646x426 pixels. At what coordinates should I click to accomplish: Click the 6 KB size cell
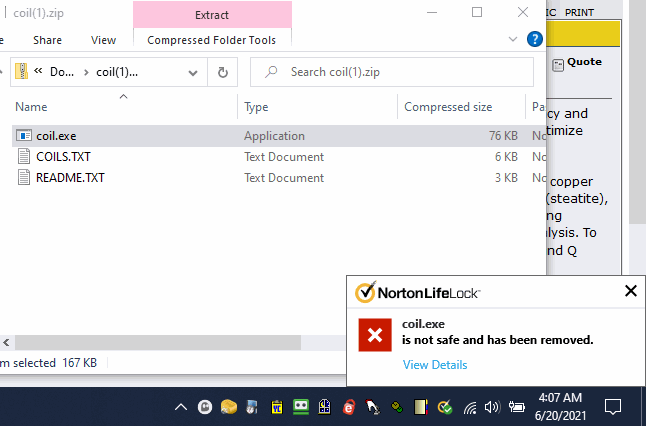tap(506, 157)
